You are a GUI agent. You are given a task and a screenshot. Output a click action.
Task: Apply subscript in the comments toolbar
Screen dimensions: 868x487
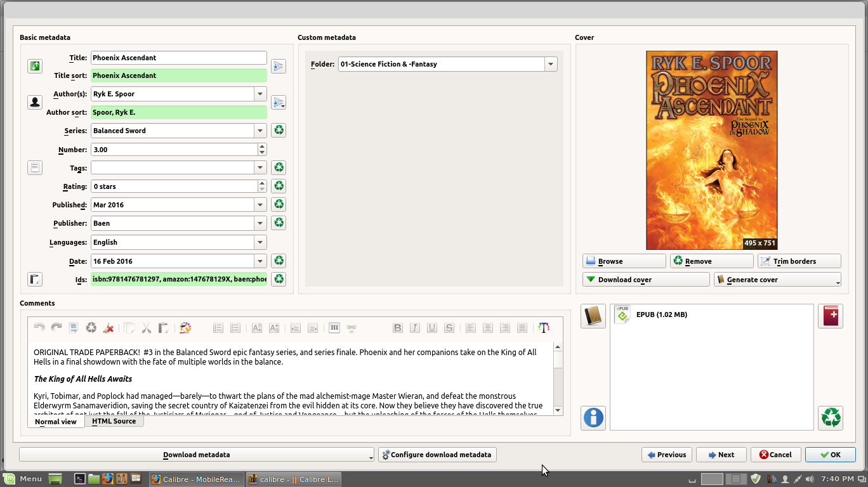274,328
